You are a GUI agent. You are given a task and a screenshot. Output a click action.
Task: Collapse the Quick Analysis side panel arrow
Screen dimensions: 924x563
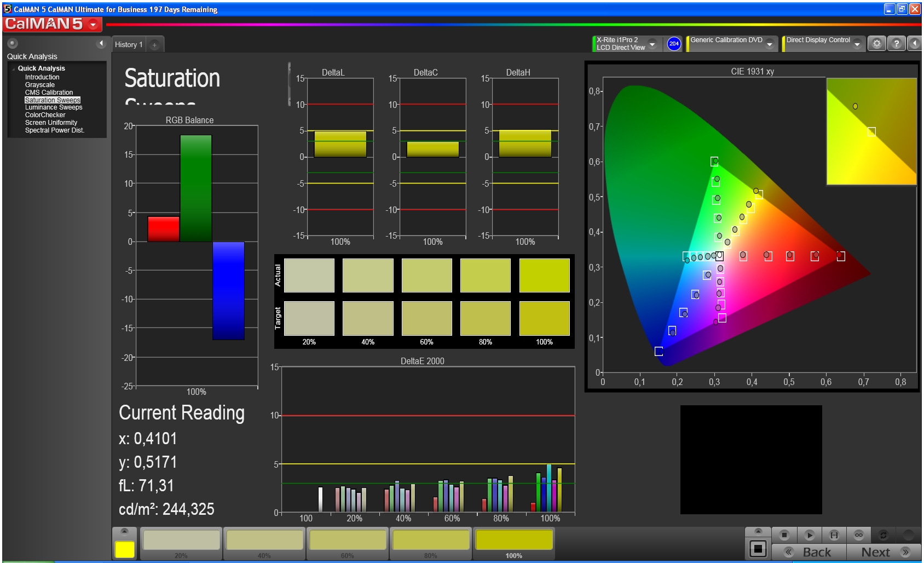tap(101, 43)
